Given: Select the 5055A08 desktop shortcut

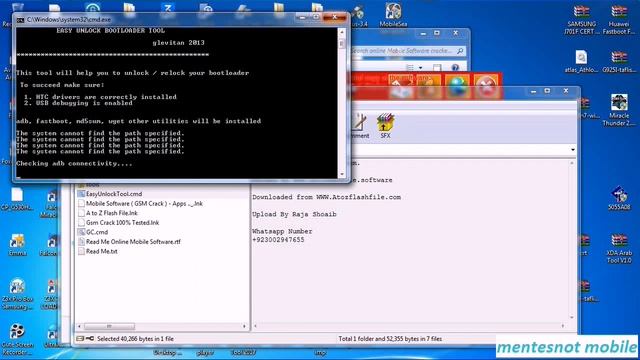Looking at the screenshot, I should click(619, 198).
